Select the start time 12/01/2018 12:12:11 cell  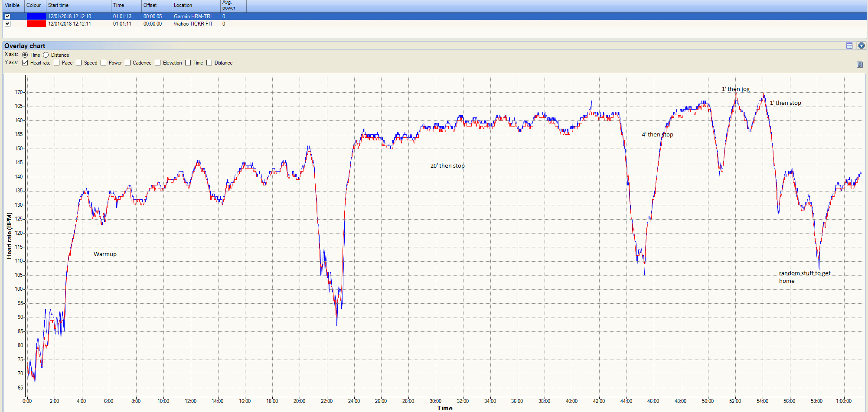pos(70,24)
